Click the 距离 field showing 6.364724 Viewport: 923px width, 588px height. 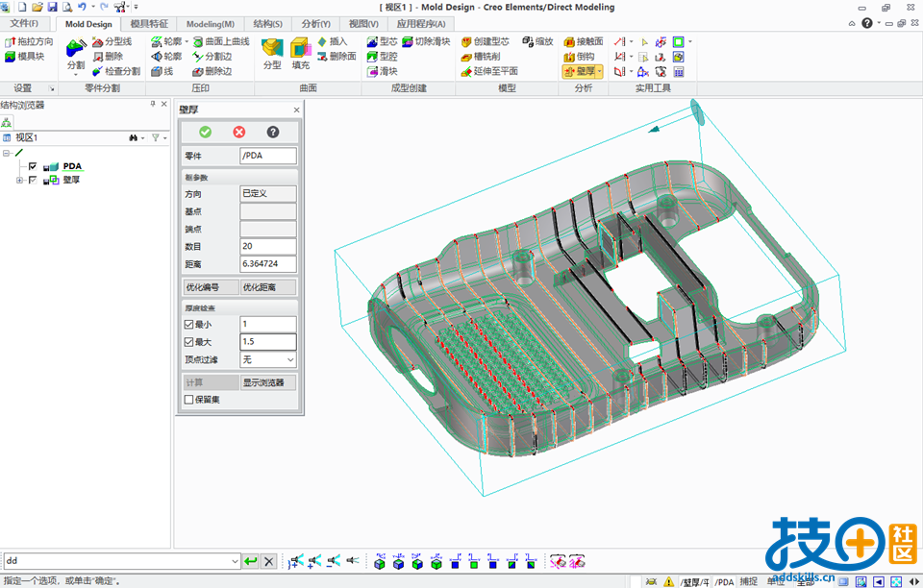pos(268,264)
